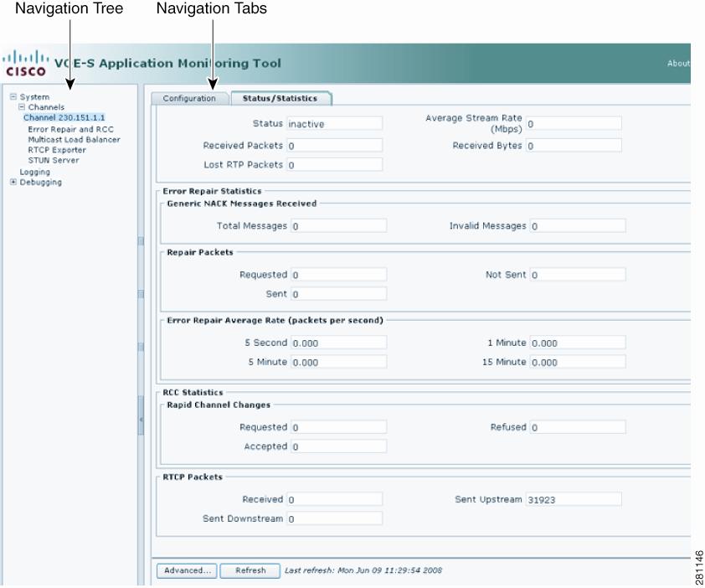This screenshot has width=705, height=588.
Task: Click the Sent Downstream field
Action: 335,519
